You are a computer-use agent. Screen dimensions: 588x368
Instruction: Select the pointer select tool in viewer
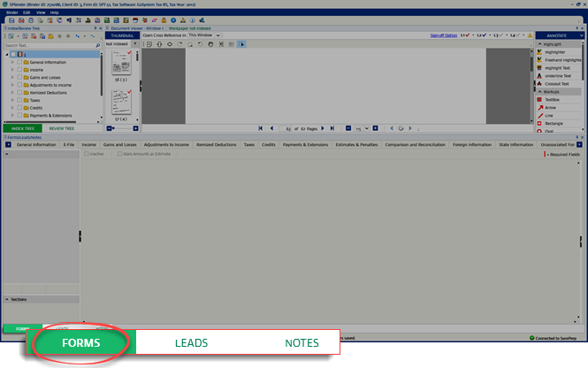(241, 44)
